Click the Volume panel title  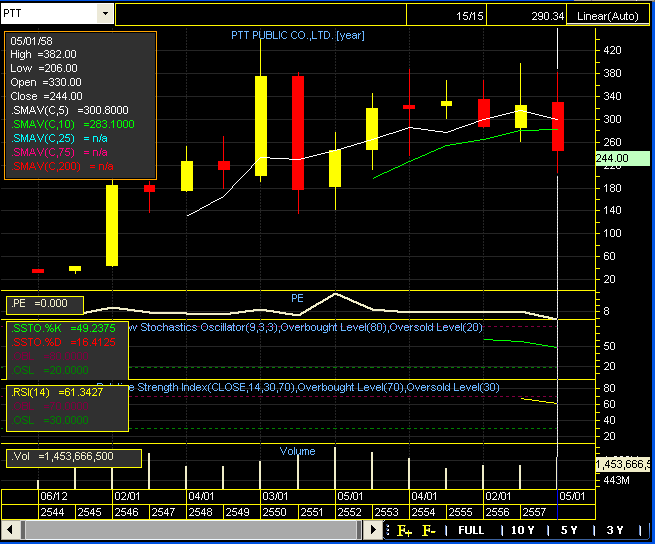297,451
